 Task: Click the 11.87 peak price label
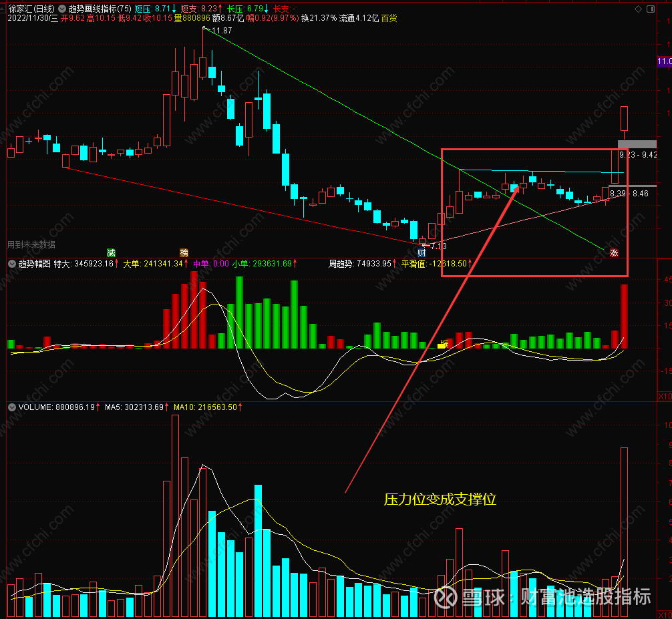point(222,31)
